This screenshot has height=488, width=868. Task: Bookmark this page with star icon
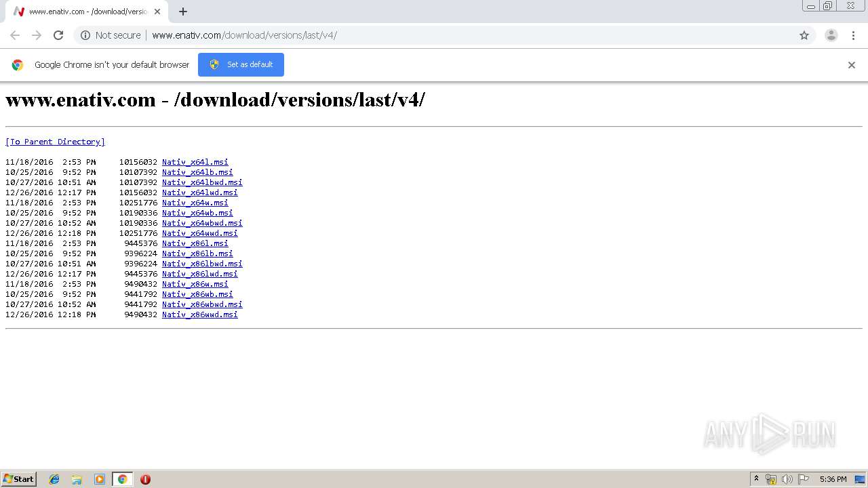(804, 35)
